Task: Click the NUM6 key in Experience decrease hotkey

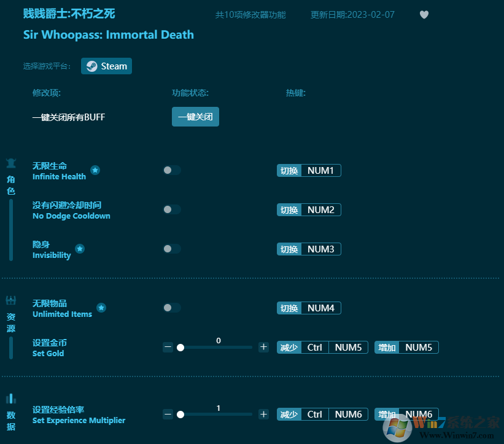Action: tap(348, 414)
